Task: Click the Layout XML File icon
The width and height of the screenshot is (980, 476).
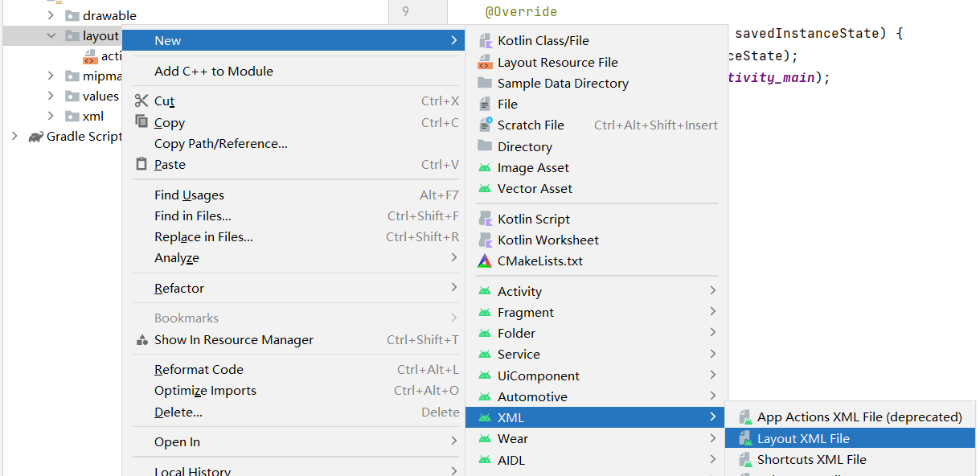Action: [x=744, y=438]
